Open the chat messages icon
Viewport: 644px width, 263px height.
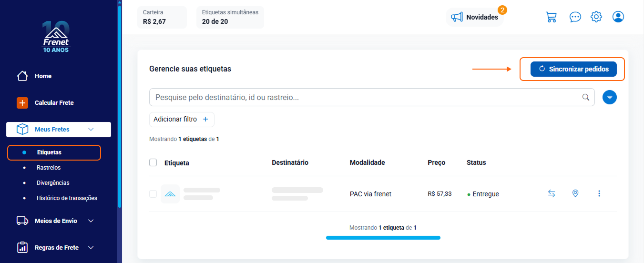coord(575,17)
